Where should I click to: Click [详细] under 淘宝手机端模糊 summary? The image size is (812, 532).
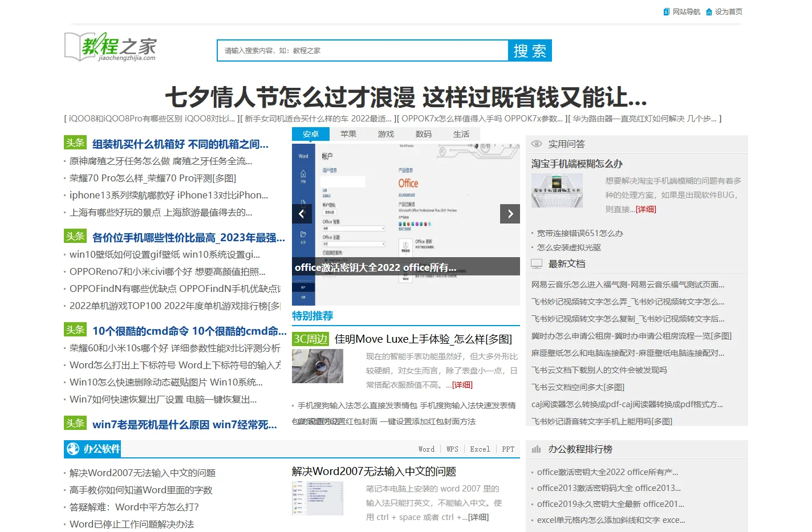coord(646,209)
